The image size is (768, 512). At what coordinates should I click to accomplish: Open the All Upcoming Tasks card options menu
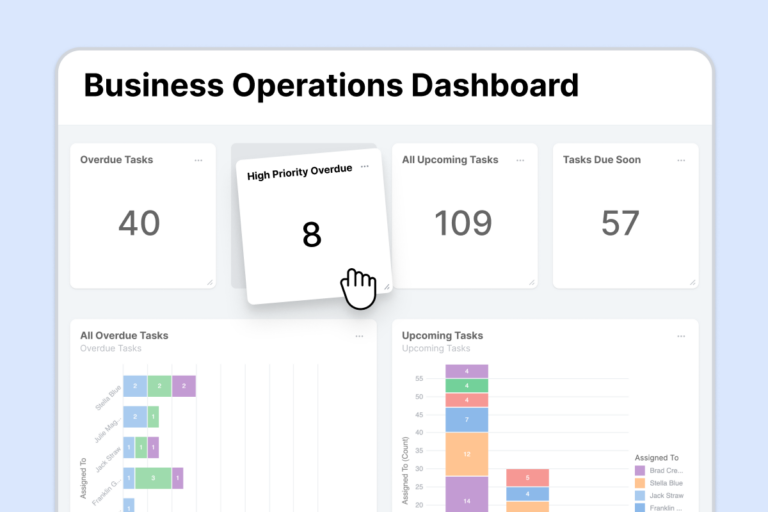pyautogui.click(x=520, y=160)
